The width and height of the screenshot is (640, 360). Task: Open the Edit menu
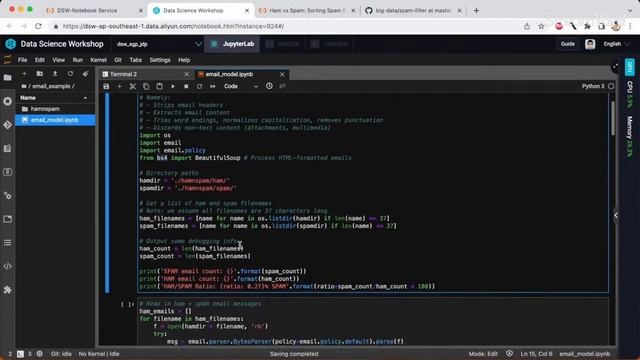click(x=40, y=60)
